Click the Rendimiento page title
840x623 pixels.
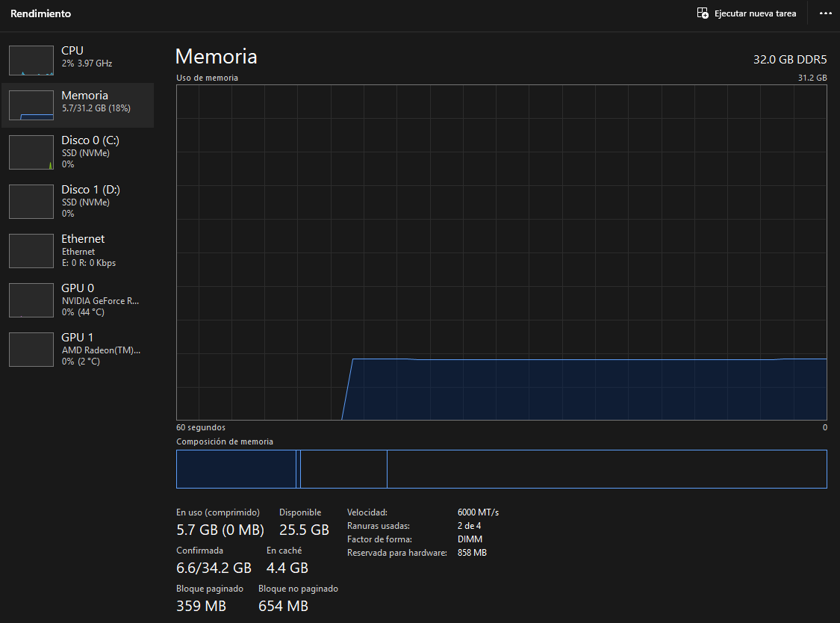41,14
